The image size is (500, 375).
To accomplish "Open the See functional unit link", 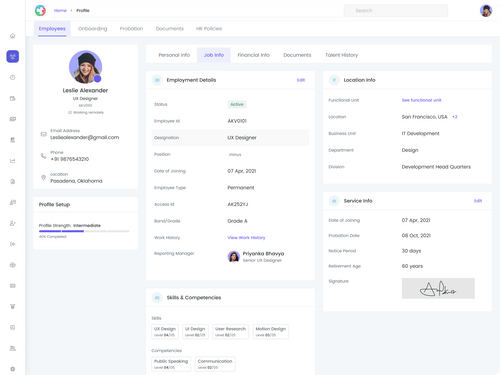I will [x=421, y=100].
